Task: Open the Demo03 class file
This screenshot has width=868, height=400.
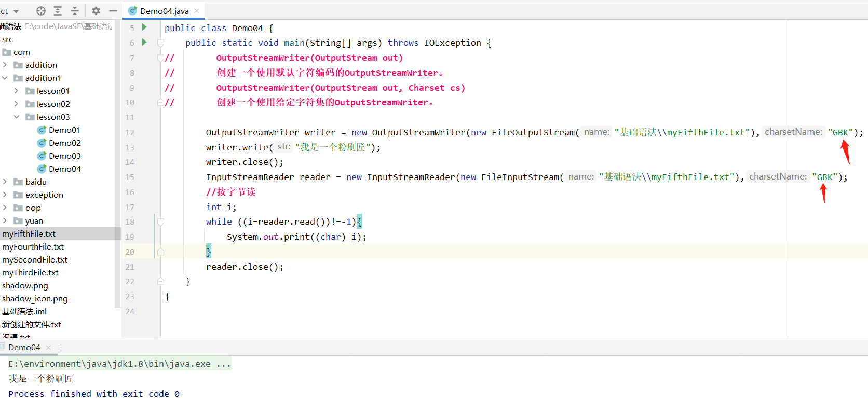Action: (x=64, y=156)
